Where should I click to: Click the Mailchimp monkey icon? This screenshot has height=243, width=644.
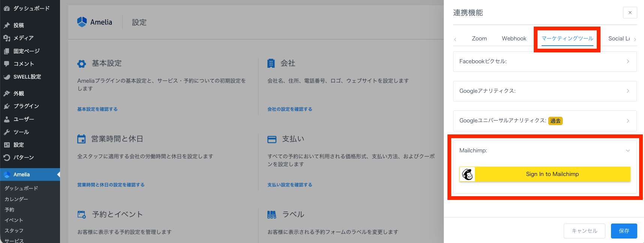point(467,174)
